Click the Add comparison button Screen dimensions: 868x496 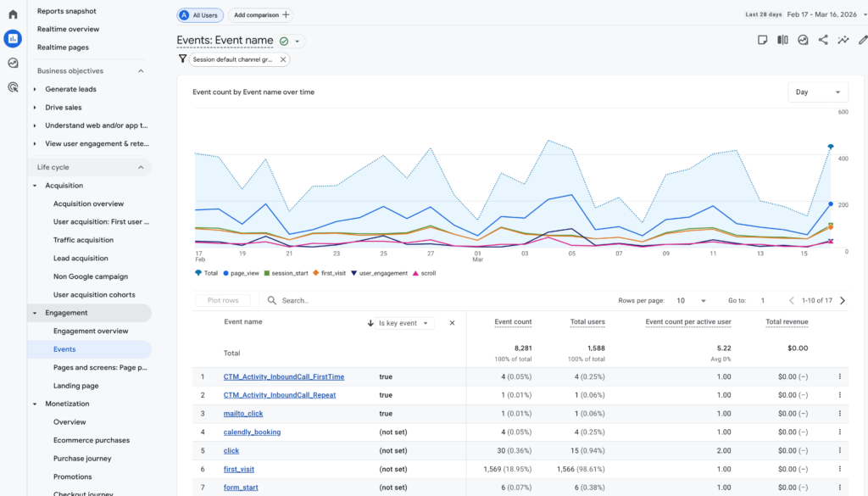(x=259, y=14)
